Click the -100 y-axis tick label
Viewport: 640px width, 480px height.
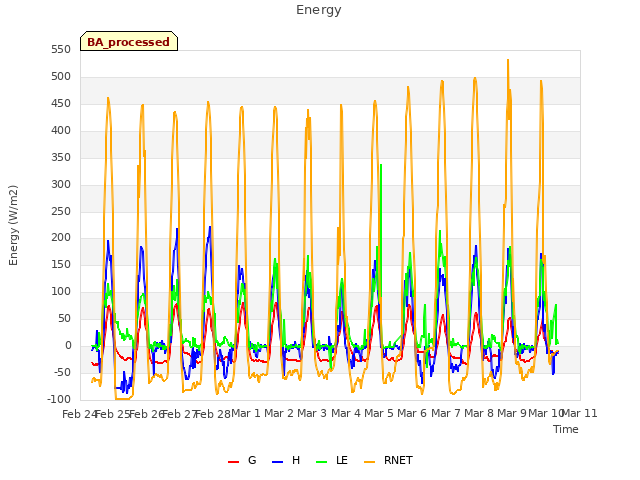59,400
